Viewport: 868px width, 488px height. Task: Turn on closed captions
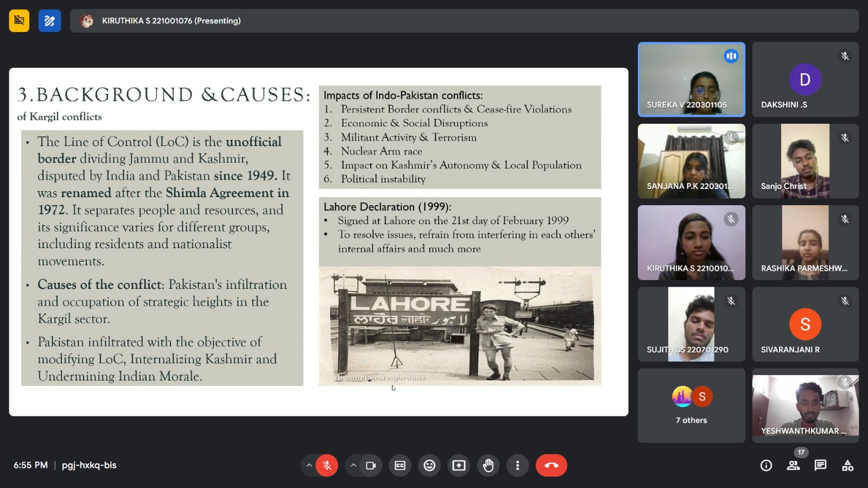400,465
